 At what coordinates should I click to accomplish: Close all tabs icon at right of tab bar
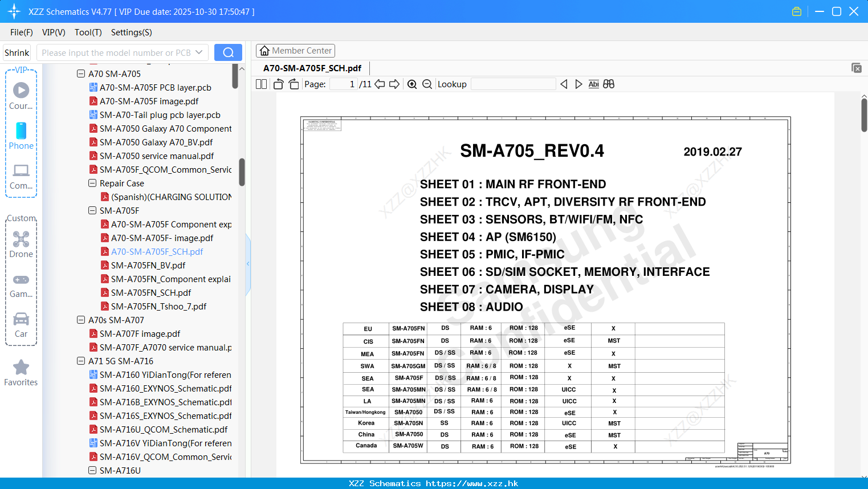pos(856,68)
